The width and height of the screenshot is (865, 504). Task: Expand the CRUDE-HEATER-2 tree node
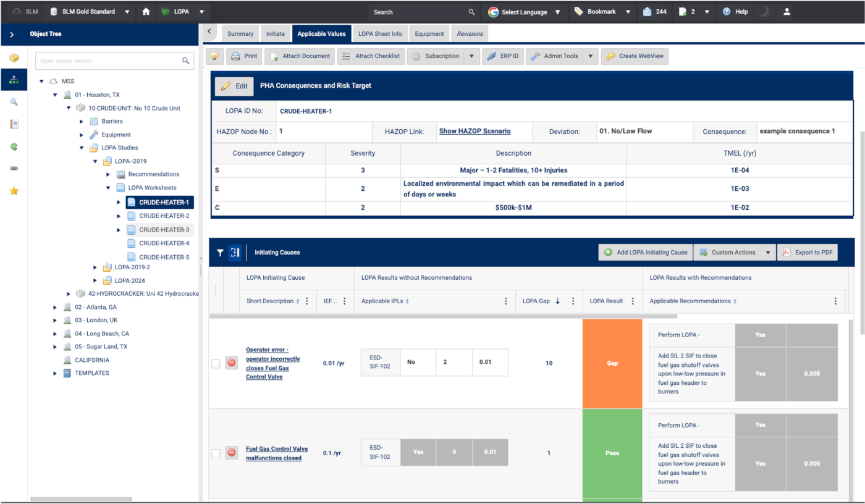tap(119, 216)
